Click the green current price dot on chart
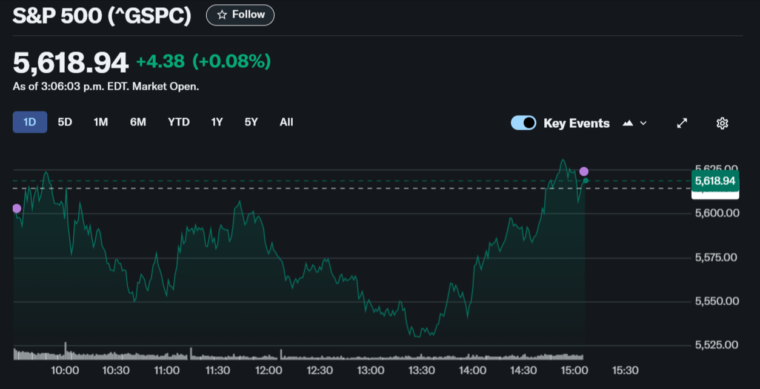 point(586,181)
